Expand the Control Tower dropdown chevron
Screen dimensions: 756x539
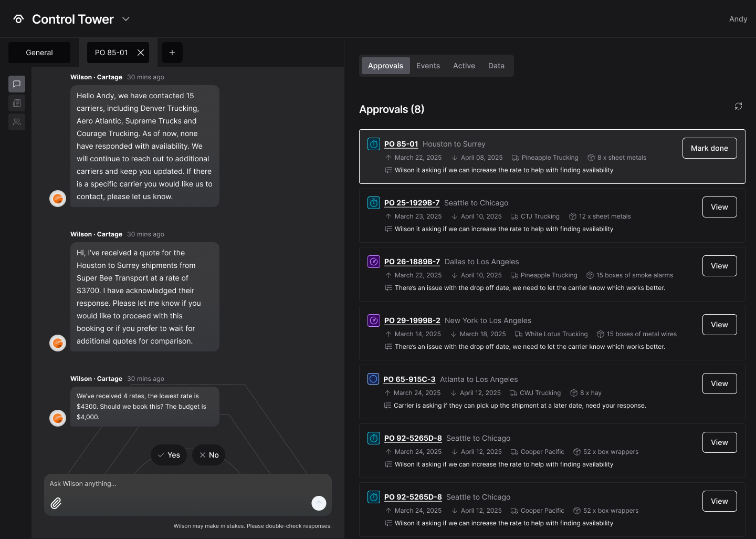pos(126,19)
